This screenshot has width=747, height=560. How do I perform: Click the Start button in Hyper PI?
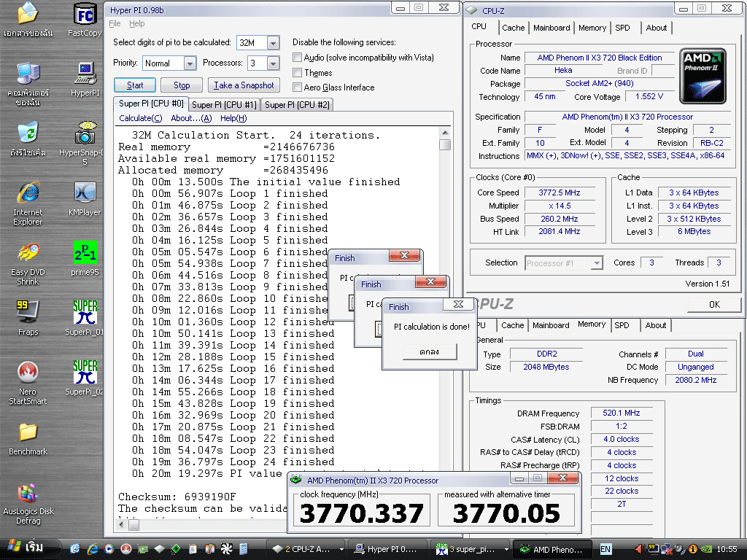pos(135,85)
